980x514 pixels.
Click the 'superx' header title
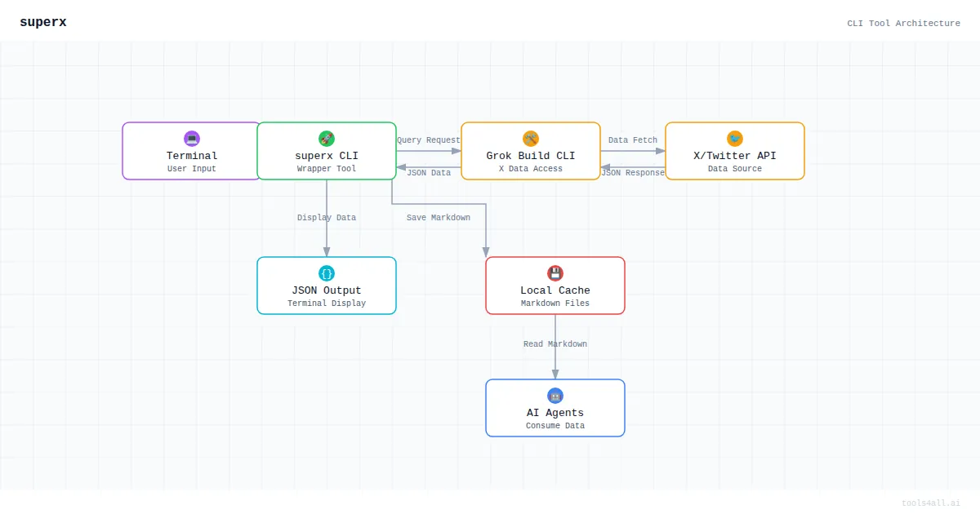tap(43, 22)
